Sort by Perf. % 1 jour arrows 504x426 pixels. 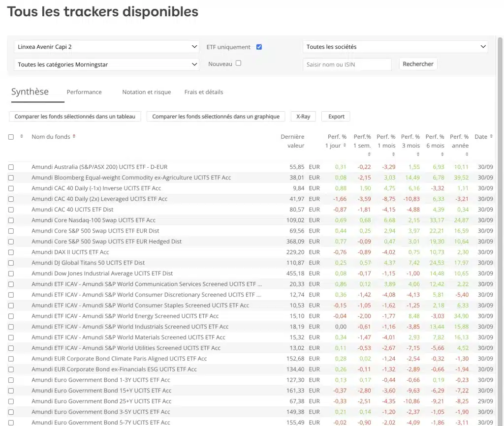click(345, 145)
